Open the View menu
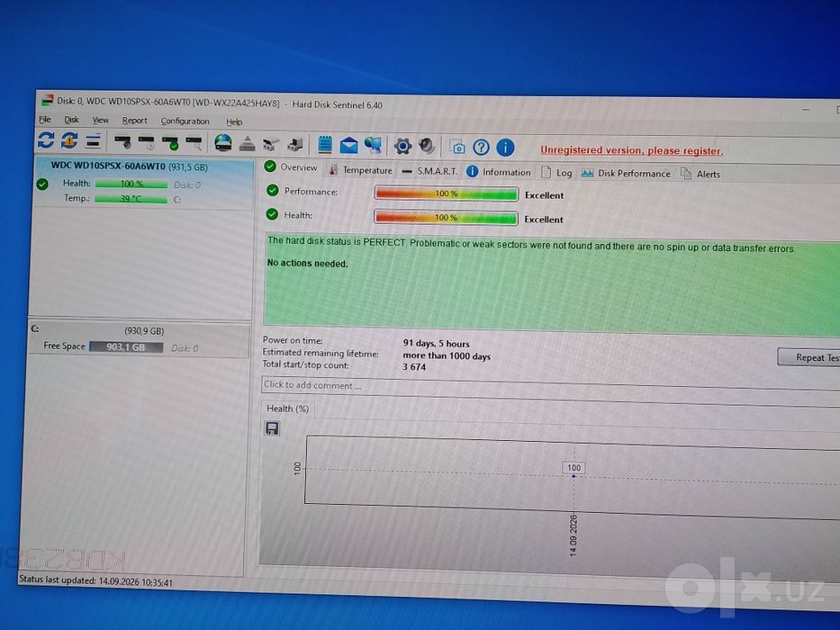The image size is (840, 630). (x=100, y=120)
